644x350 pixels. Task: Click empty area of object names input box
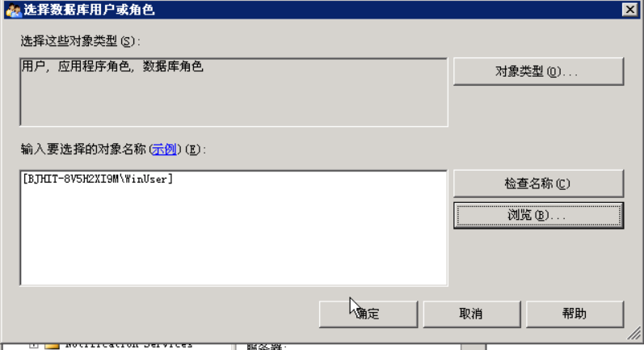tap(234, 238)
